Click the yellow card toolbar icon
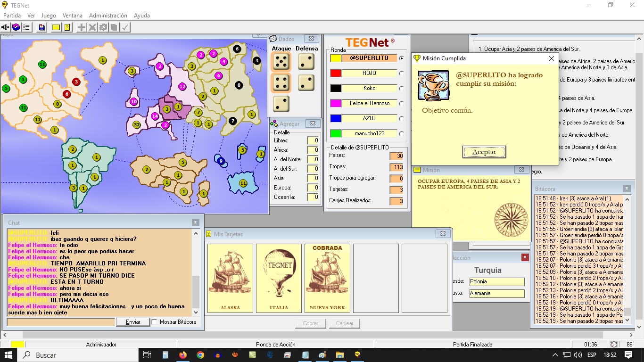The image size is (644, 362). click(56, 27)
